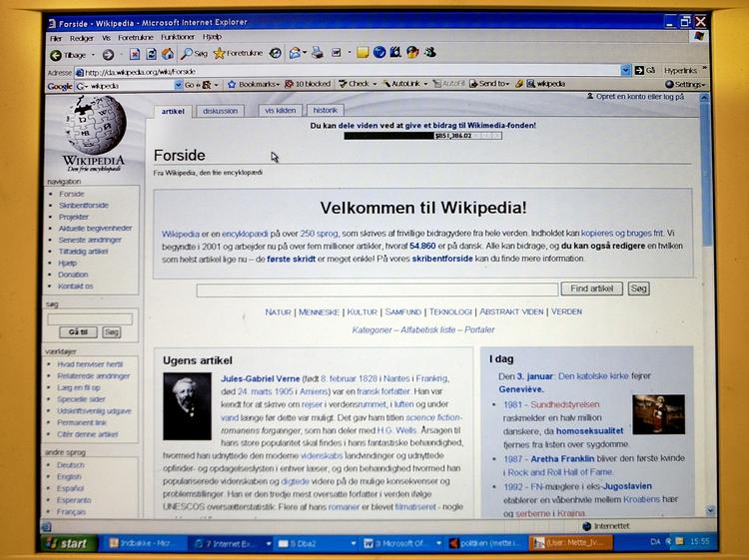Switch to the historik tab
Image resolution: width=749 pixels, height=560 pixels.
(325, 110)
